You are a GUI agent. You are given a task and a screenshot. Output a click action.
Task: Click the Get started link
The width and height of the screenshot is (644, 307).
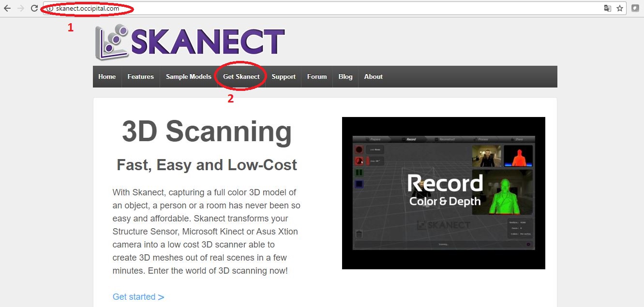click(x=138, y=297)
